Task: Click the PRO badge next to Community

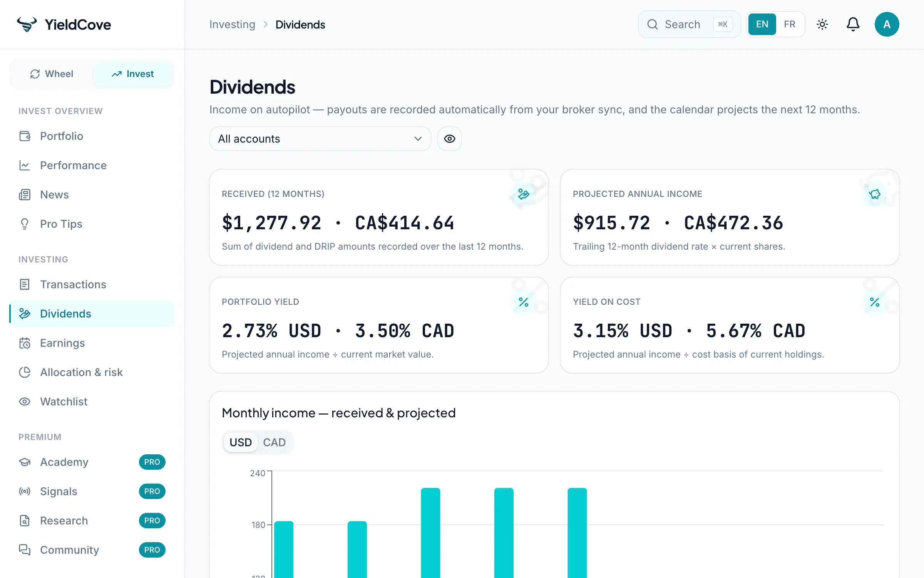Action: pyautogui.click(x=152, y=550)
